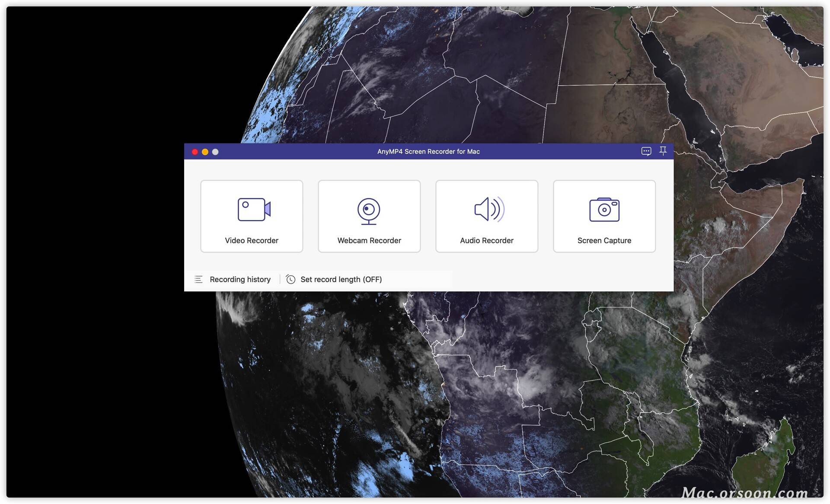Click the gray disabled zoom button
Viewport: 830px width, 504px height.
pos(215,152)
